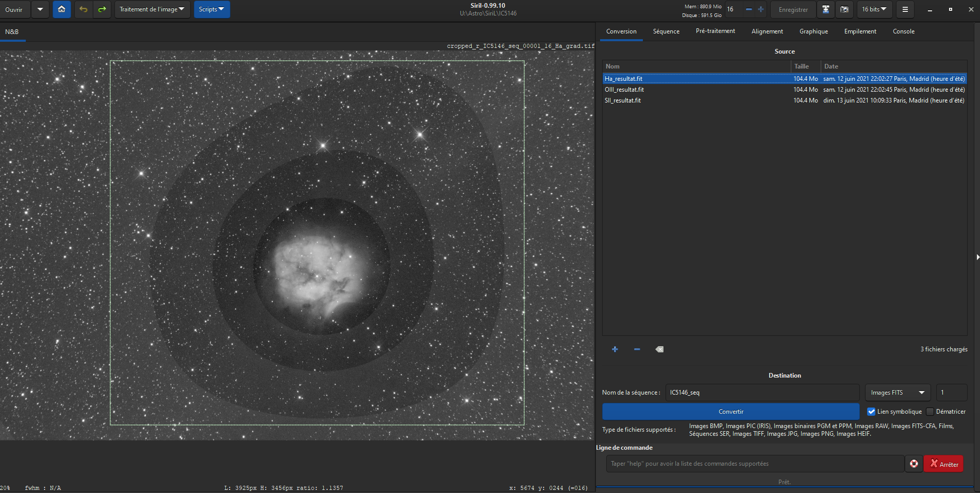Enable the Dématricer checkbox
Screen dimensions: 980x493
coord(930,412)
